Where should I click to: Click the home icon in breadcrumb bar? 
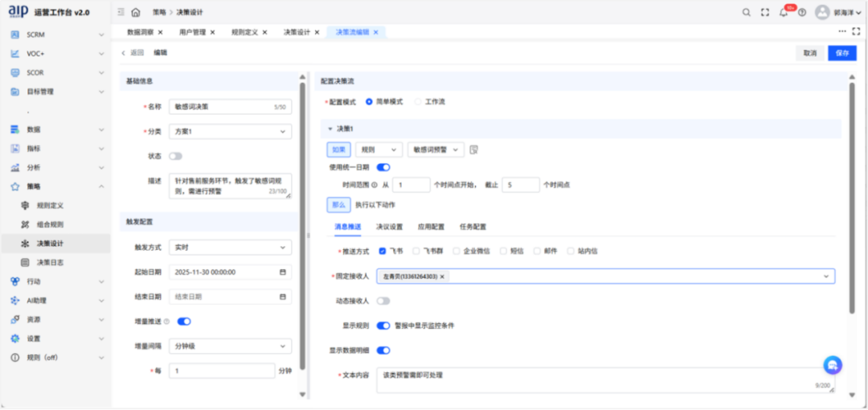[135, 12]
